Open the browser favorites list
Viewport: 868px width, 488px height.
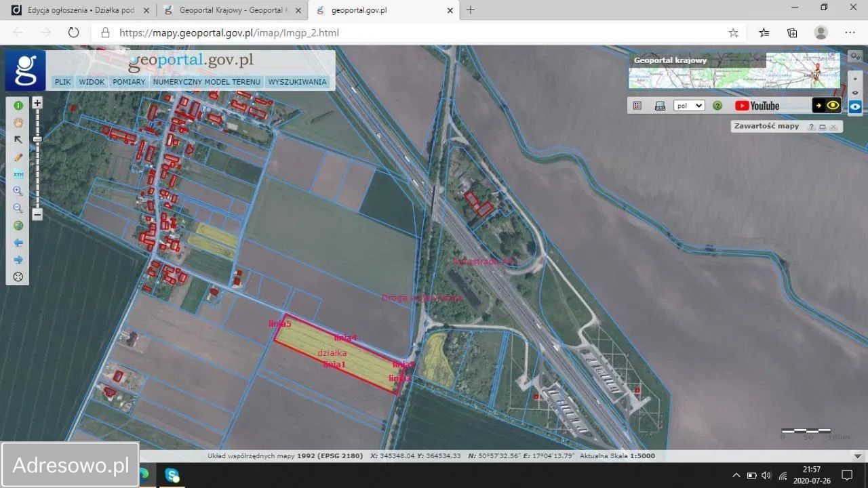(764, 33)
